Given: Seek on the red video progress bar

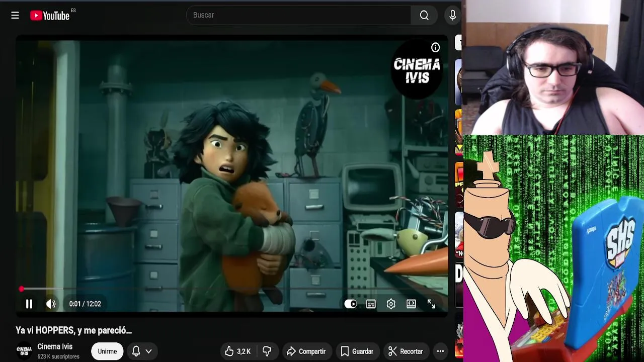Looking at the screenshot, I should click(x=232, y=289).
